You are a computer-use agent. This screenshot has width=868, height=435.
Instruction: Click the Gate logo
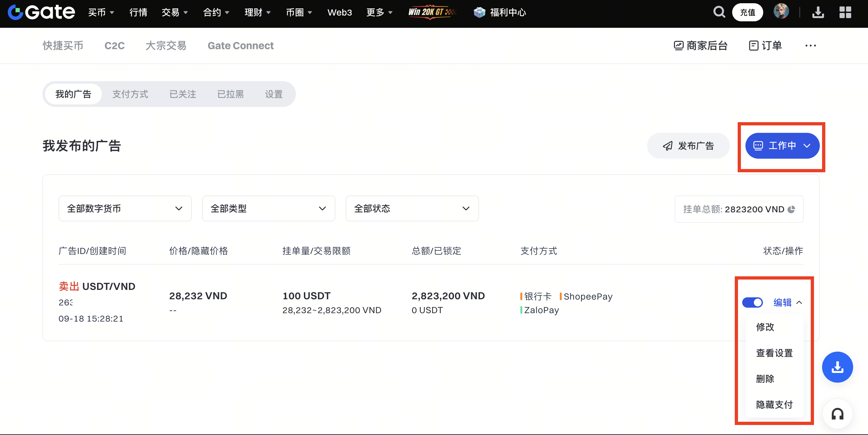pyautogui.click(x=41, y=13)
